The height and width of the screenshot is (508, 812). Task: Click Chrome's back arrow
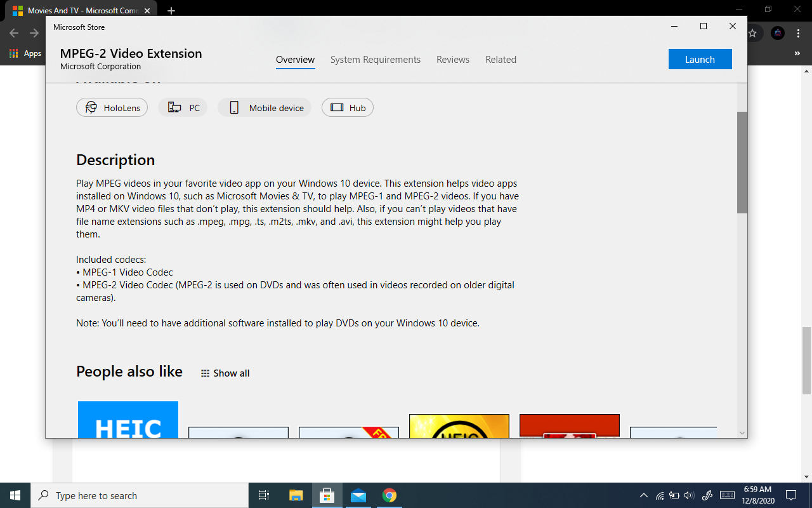point(14,33)
